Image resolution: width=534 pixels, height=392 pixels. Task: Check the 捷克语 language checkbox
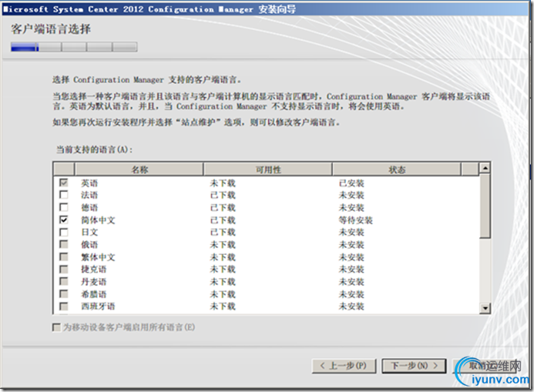64,269
